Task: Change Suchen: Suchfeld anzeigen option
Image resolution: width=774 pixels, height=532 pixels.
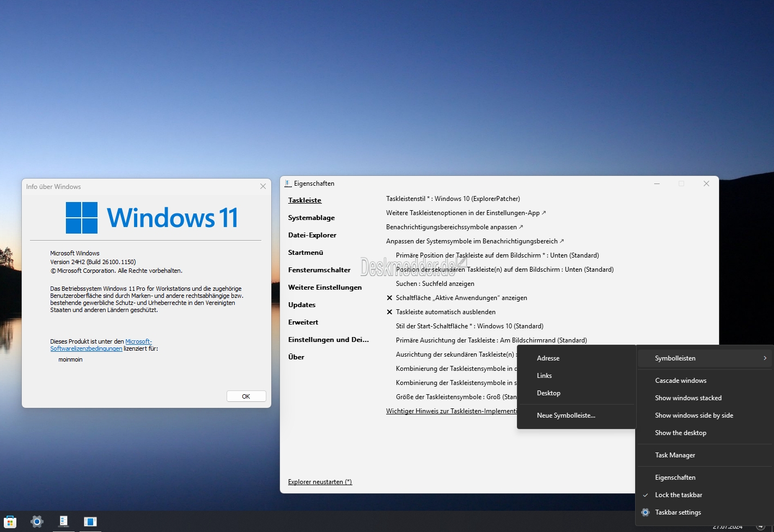Action: tap(435, 284)
